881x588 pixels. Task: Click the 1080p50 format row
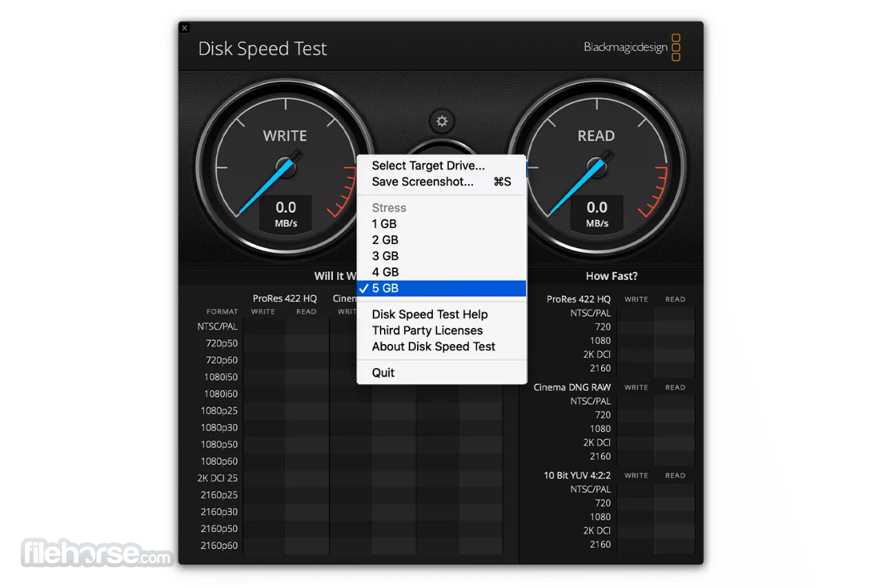coord(219,445)
